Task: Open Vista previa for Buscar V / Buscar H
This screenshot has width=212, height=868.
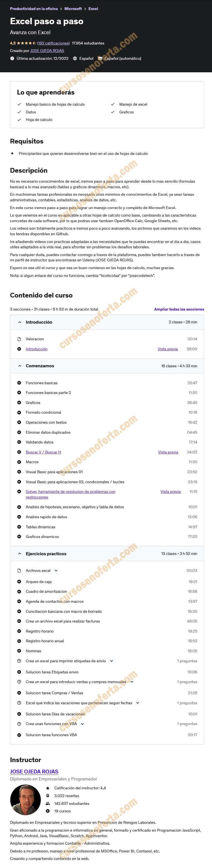Action: (x=168, y=452)
